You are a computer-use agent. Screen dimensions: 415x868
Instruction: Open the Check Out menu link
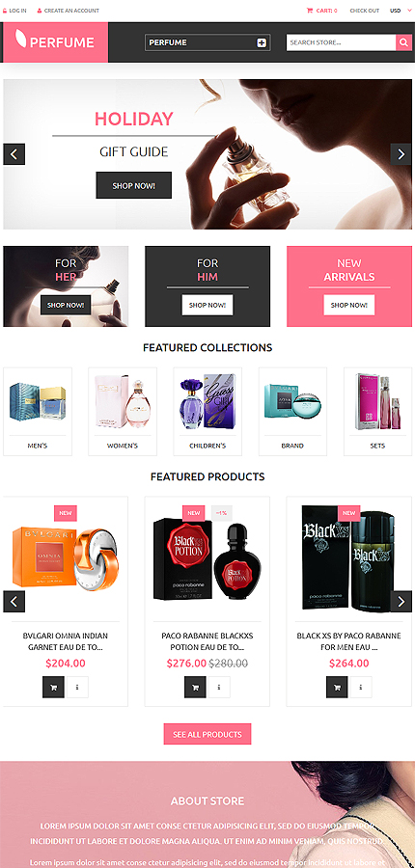tap(365, 11)
